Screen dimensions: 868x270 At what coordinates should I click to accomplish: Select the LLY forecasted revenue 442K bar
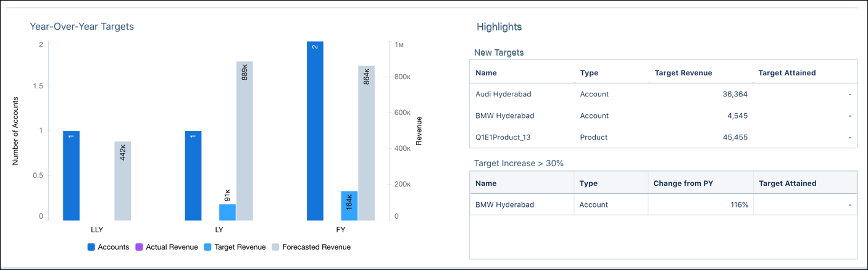[123, 181]
